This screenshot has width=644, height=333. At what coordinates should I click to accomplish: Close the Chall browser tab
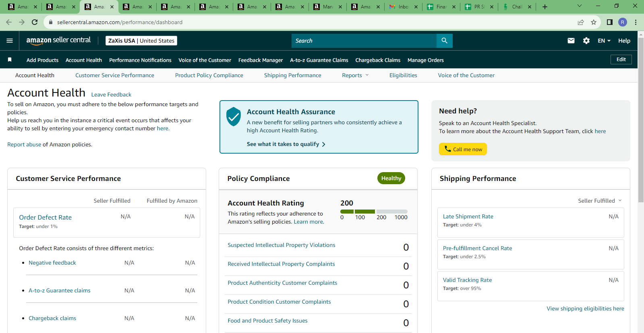click(x=530, y=7)
